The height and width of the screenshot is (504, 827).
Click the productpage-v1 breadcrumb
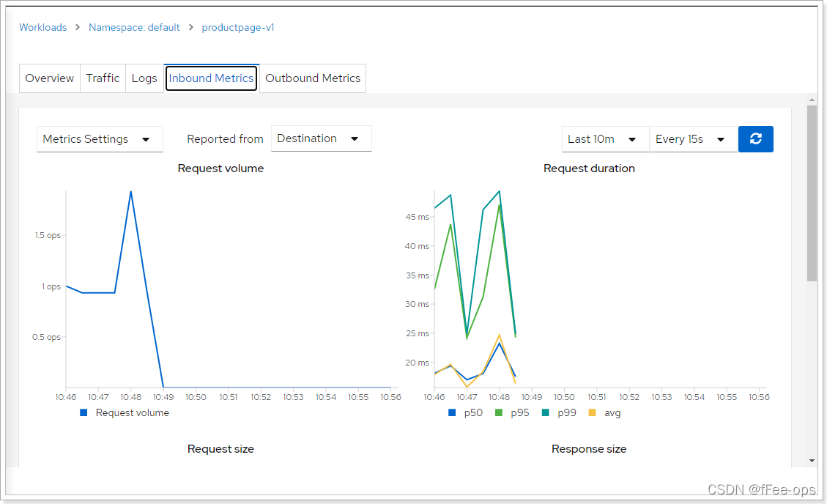[x=238, y=27]
